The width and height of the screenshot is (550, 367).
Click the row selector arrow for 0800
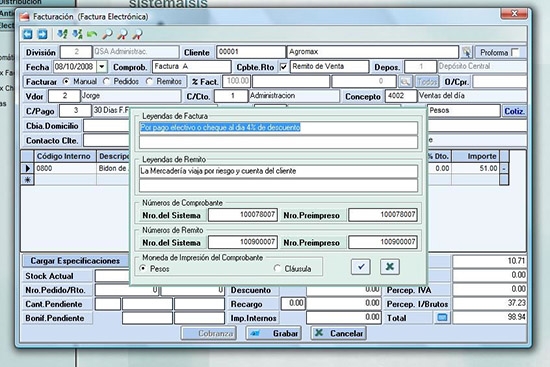tap(27, 168)
